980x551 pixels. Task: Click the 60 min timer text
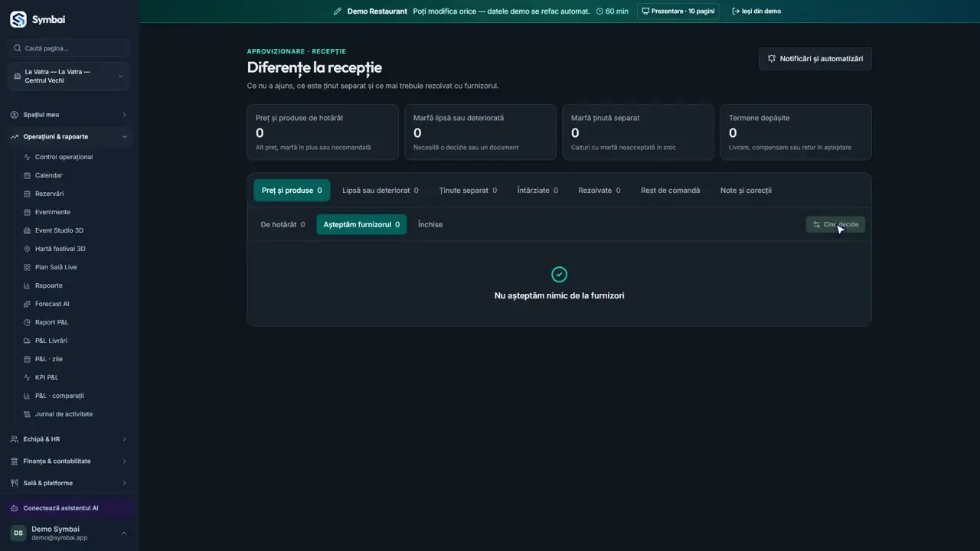616,11
